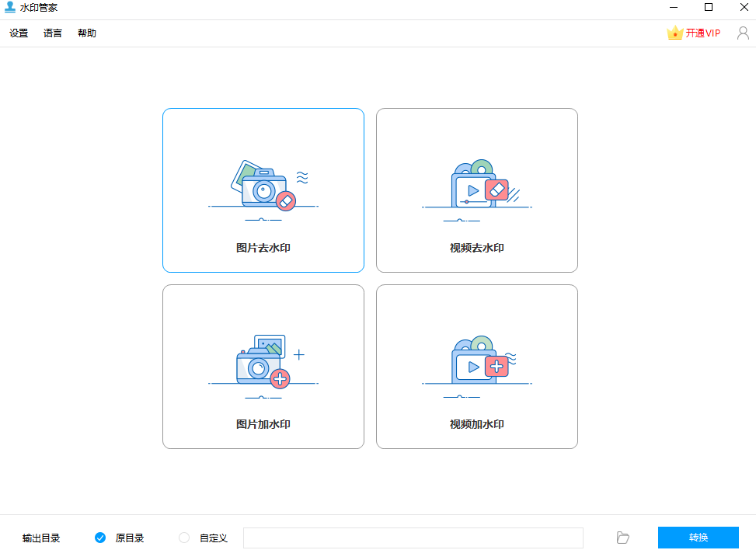
Task: Click the 图片去水印 label text
Action: tap(263, 248)
